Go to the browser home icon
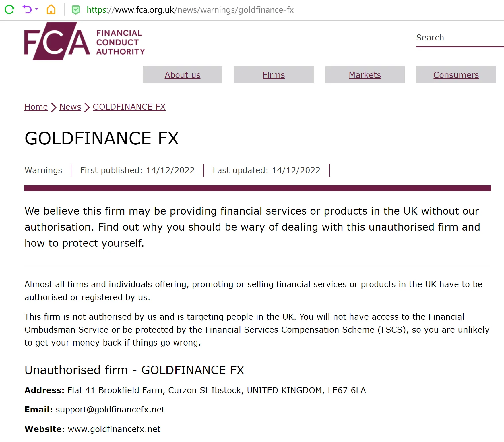The width and height of the screenshot is (504, 442). (51, 9)
